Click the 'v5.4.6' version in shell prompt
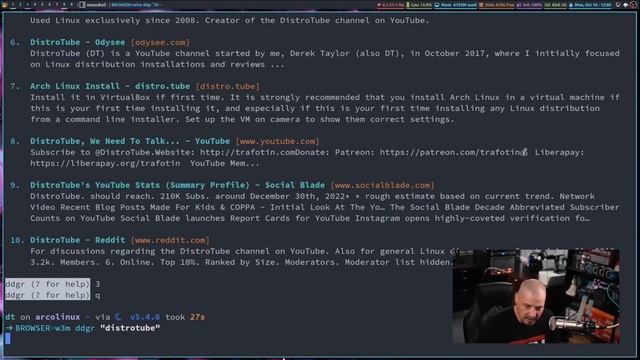The height and width of the screenshot is (360, 640). coord(145,317)
